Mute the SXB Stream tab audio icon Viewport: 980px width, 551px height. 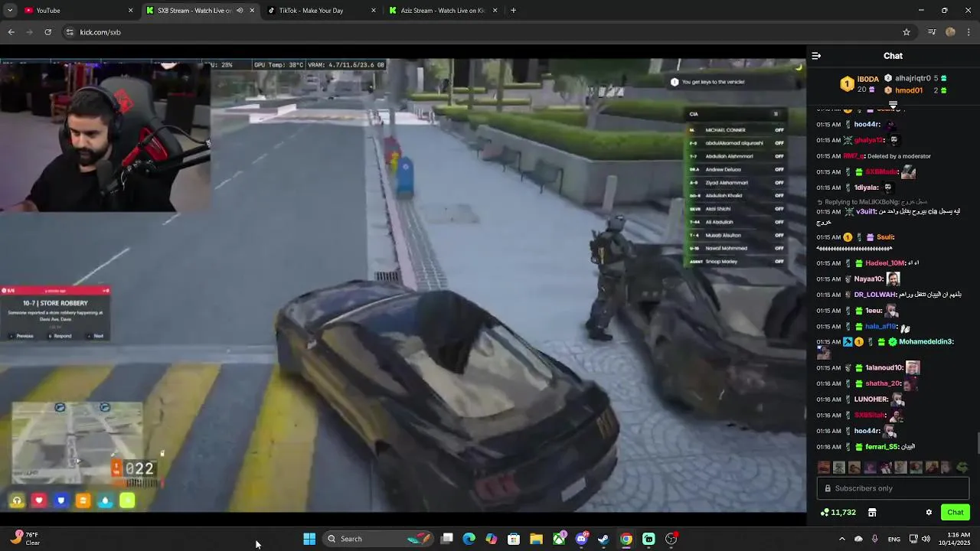(240, 11)
